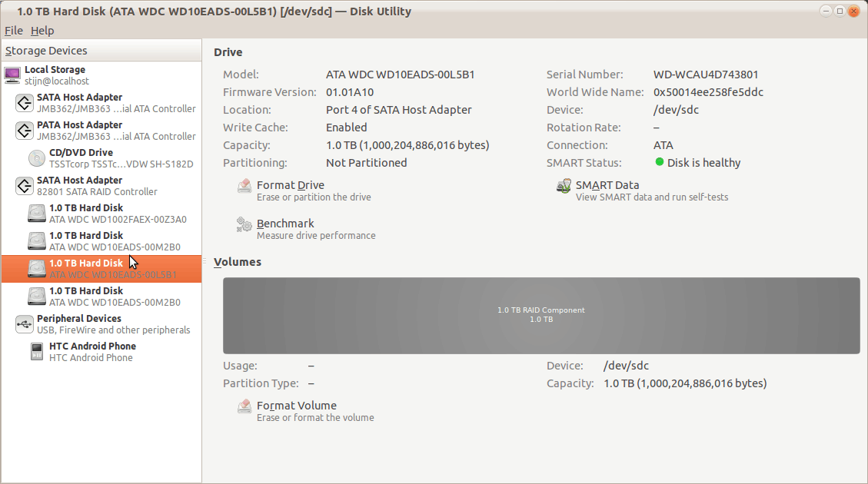
Task: Click the Format Drive icon
Action: 244,187
